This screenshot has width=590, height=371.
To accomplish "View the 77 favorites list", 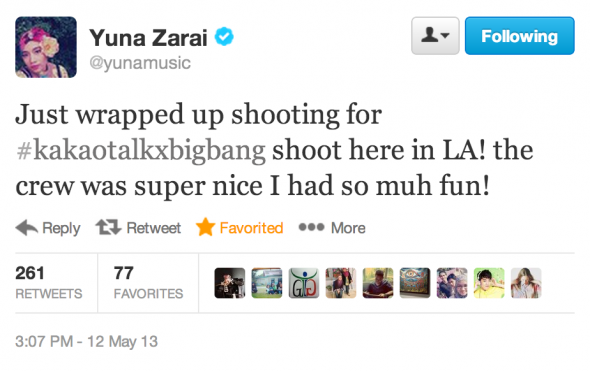I will 148,283.
